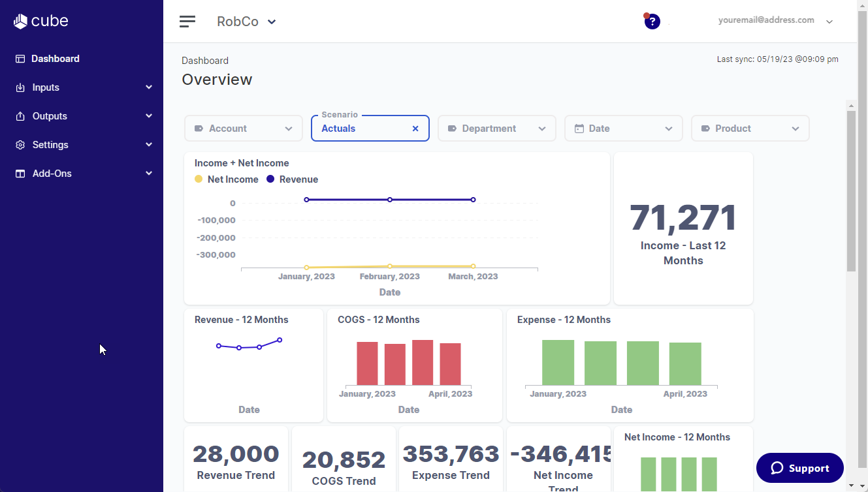
Task: Click the Inputs download icon
Action: (x=20, y=87)
